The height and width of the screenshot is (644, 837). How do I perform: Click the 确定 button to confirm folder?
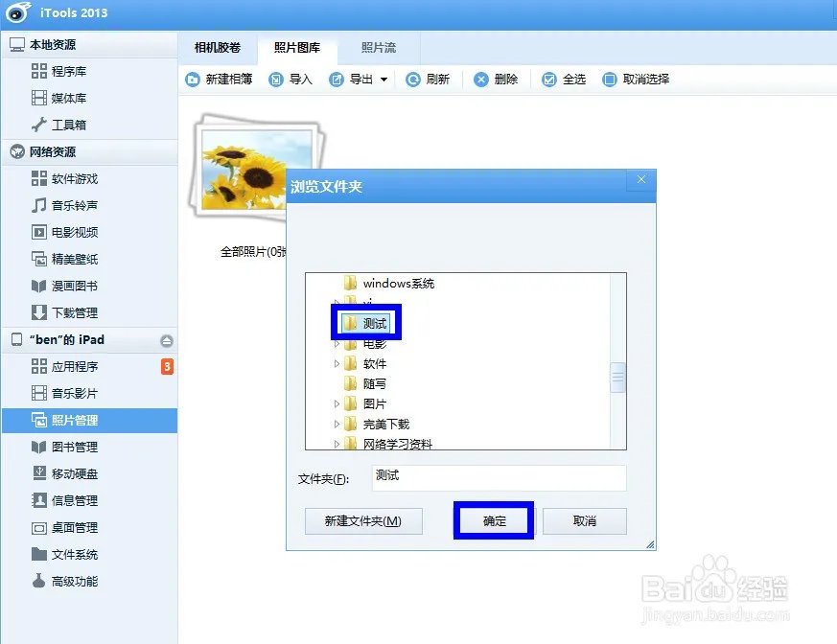tap(493, 520)
